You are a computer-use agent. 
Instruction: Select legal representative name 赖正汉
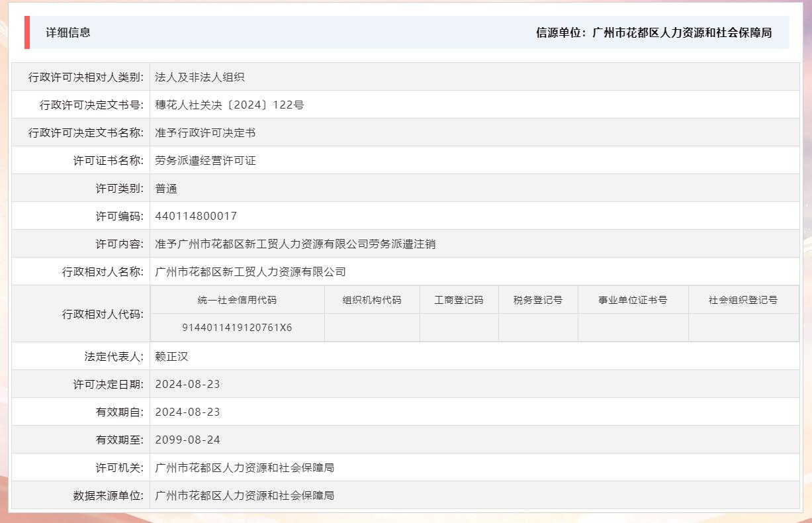click(x=171, y=356)
